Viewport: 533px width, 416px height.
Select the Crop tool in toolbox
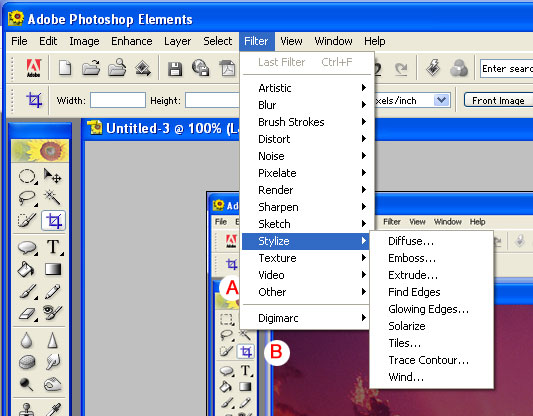click(x=53, y=221)
